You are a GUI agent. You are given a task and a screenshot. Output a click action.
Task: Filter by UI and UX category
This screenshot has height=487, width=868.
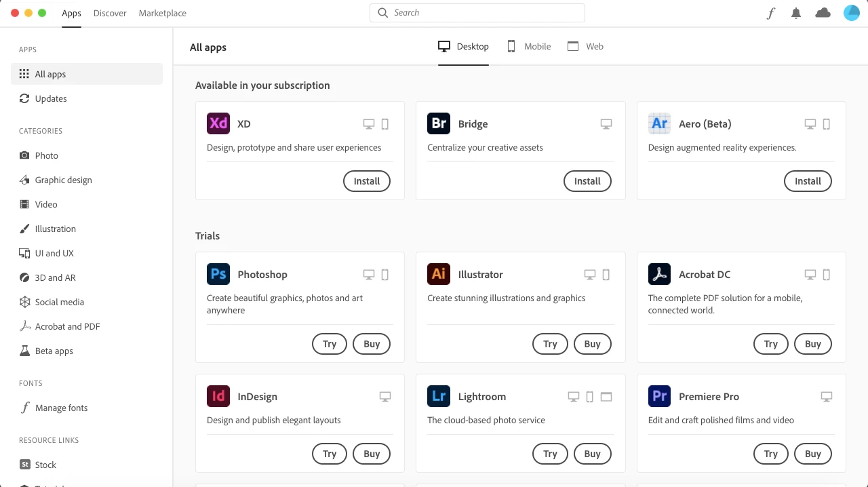[87, 253]
